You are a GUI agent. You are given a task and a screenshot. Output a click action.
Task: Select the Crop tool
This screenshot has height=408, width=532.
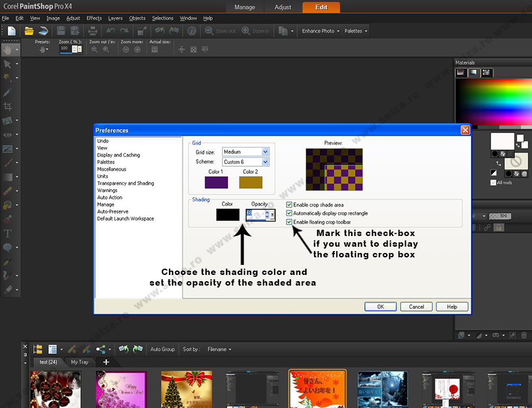8,106
